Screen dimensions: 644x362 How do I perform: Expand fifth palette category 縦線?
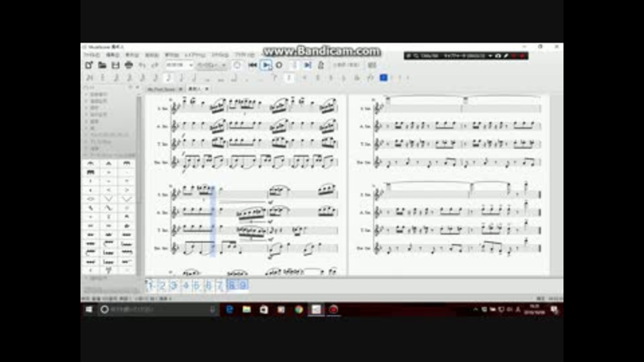(x=95, y=121)
